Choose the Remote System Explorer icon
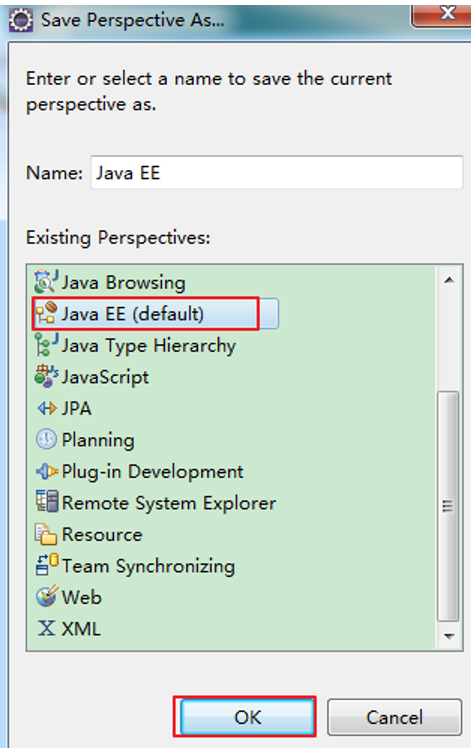Screen dimensions: 471x748 tap(46, 501)
